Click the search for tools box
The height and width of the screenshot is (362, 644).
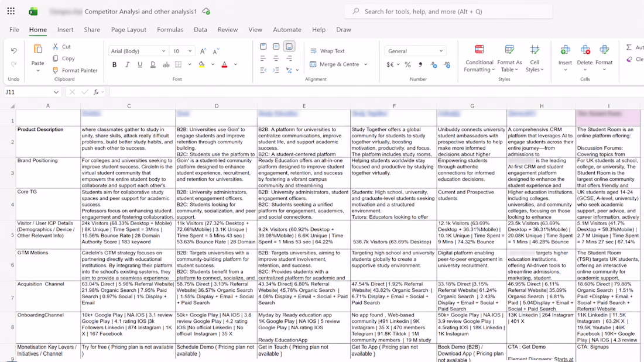point(448,12)
